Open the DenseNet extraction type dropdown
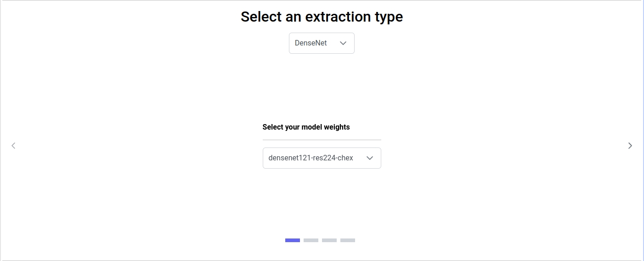Screen dimensions: 644x261 [x=322, y=43]
